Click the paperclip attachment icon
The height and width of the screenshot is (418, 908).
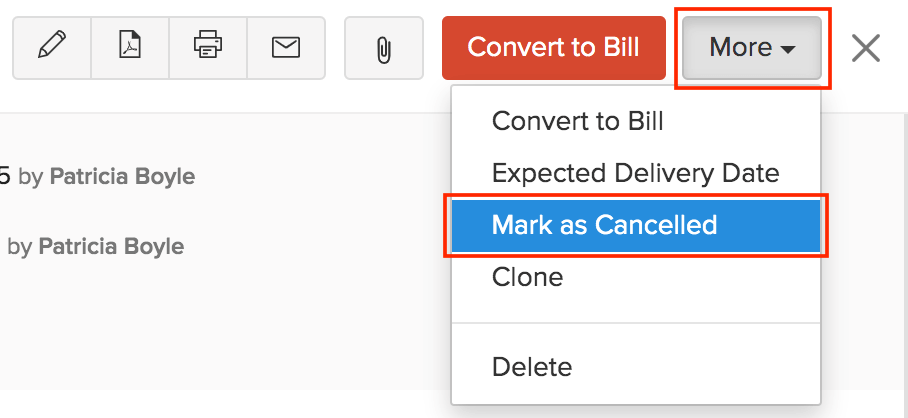[x=383, y=48]
